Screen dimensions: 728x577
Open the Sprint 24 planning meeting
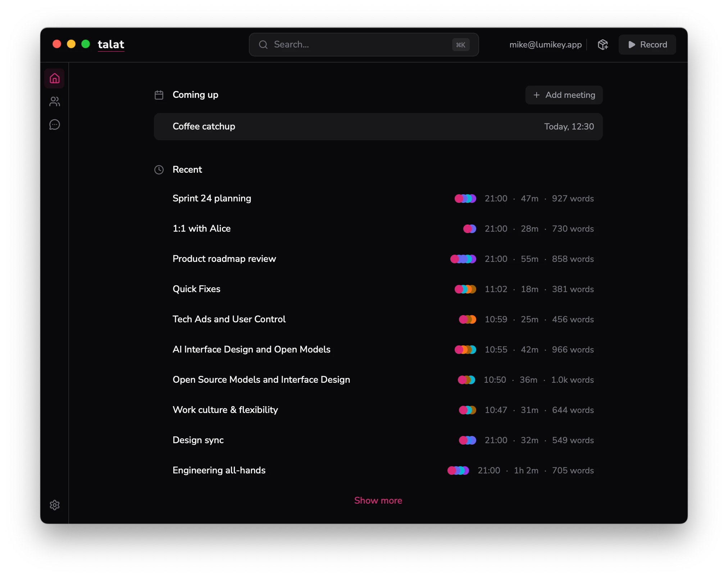pos(212,199)
